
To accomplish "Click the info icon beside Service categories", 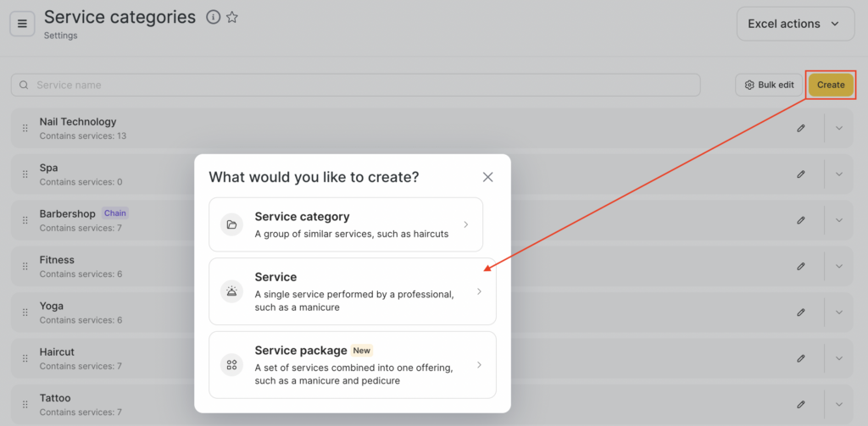I will tap(214, 17).
